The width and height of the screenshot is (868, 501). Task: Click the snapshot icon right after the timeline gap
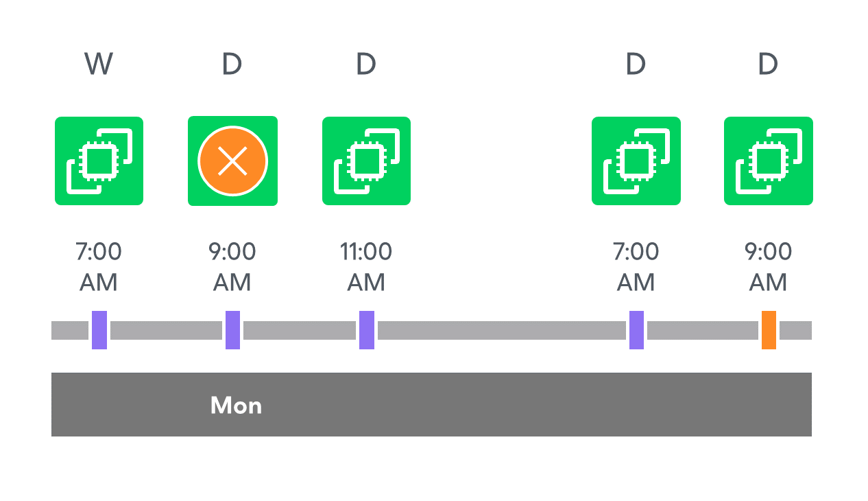click(x=636, y=161)
